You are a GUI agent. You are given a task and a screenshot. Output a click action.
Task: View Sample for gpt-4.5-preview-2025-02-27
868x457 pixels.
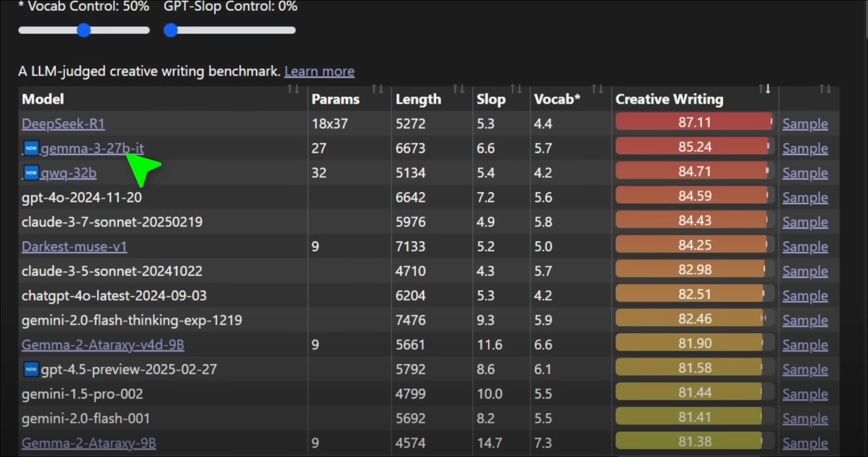tap(805, 370)
